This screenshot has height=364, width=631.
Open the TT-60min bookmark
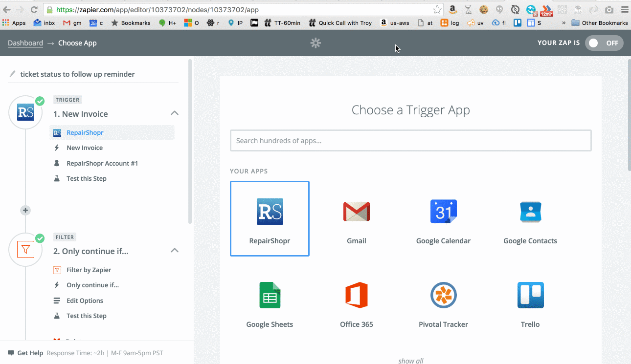282,22
